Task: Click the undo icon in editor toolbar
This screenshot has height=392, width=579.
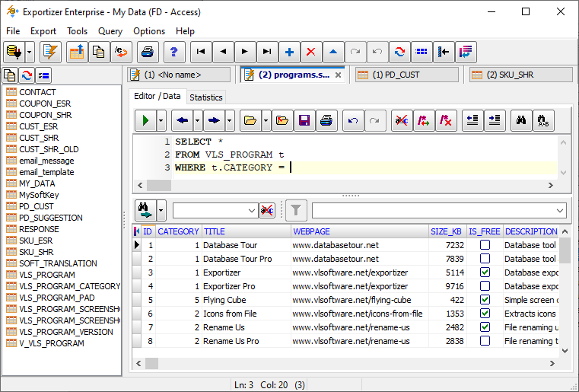Action: point(353,120)
